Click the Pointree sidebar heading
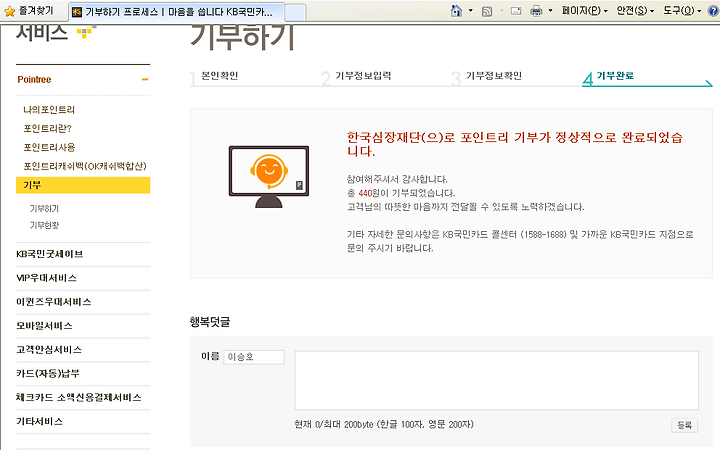 click(x=34, y=79)
